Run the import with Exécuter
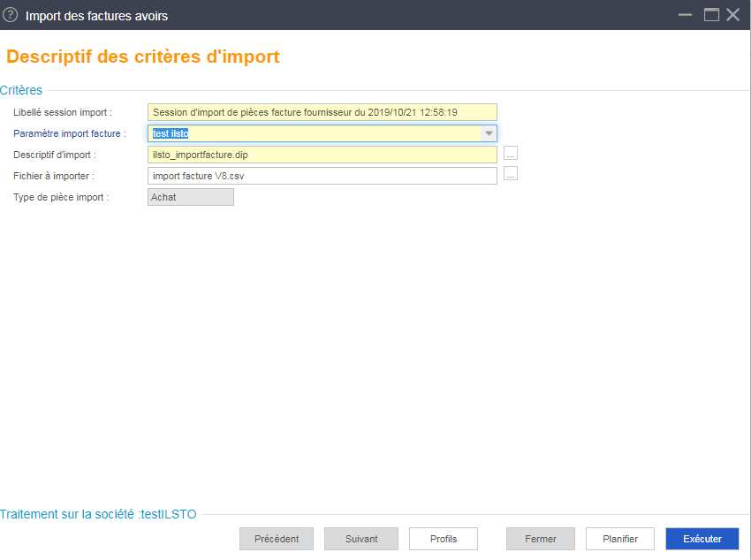The image size is (751, 560). (x=702, y=539)
